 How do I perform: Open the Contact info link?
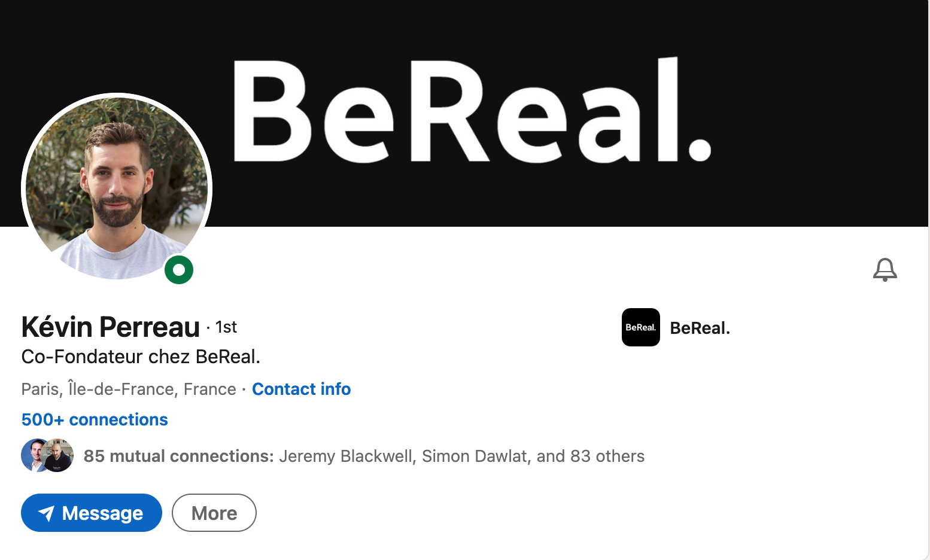(301, 389)
